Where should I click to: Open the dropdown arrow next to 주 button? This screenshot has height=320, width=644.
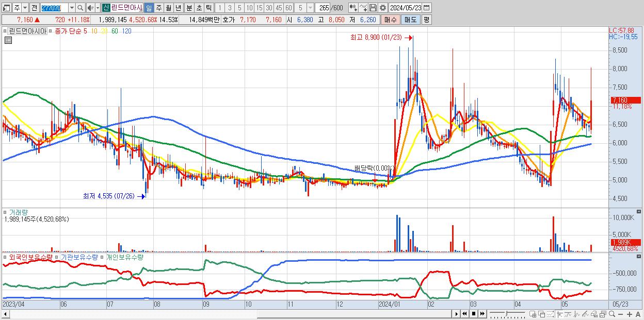coord(25,8)
